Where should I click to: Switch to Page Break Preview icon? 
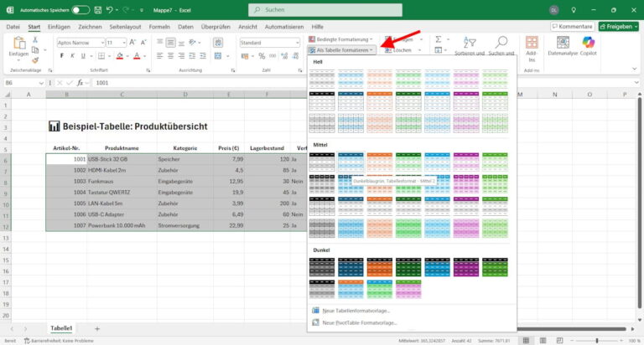tap(559, 341)
